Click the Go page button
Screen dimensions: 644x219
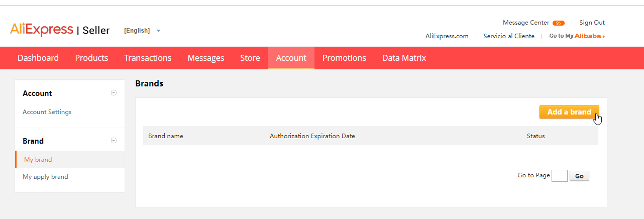point(579,176)
